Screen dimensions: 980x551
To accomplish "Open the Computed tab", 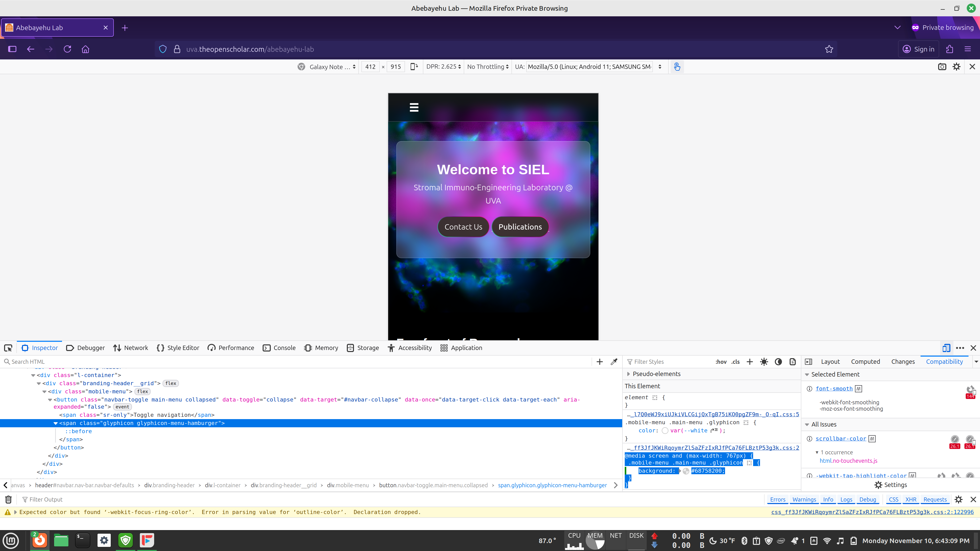I will click(x=865, y=362).
